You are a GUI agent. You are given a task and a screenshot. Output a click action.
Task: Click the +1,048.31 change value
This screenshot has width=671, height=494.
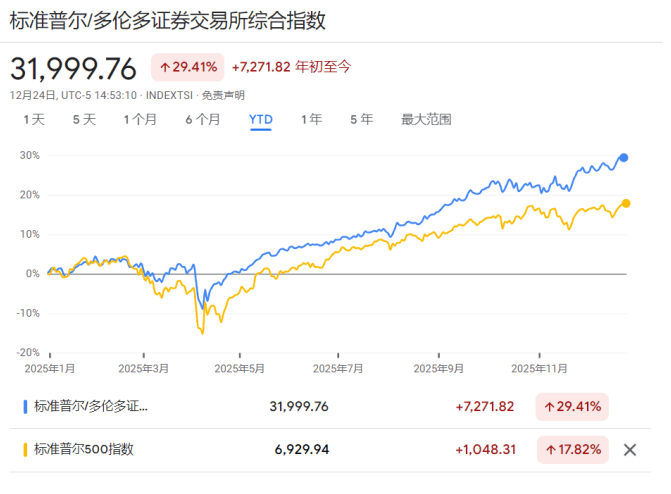[x=485, y=450]
